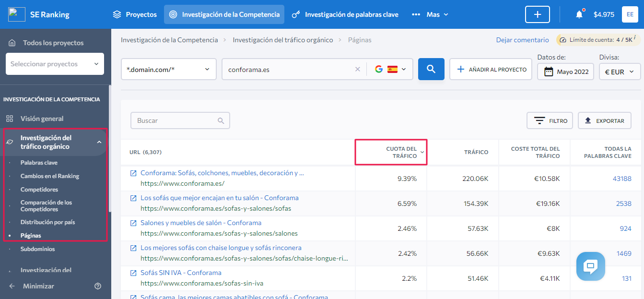This screenshot has width=644, height=299.
Task: Click the help question mark icon
Action: pyautogui.click(x=98, y=286)
